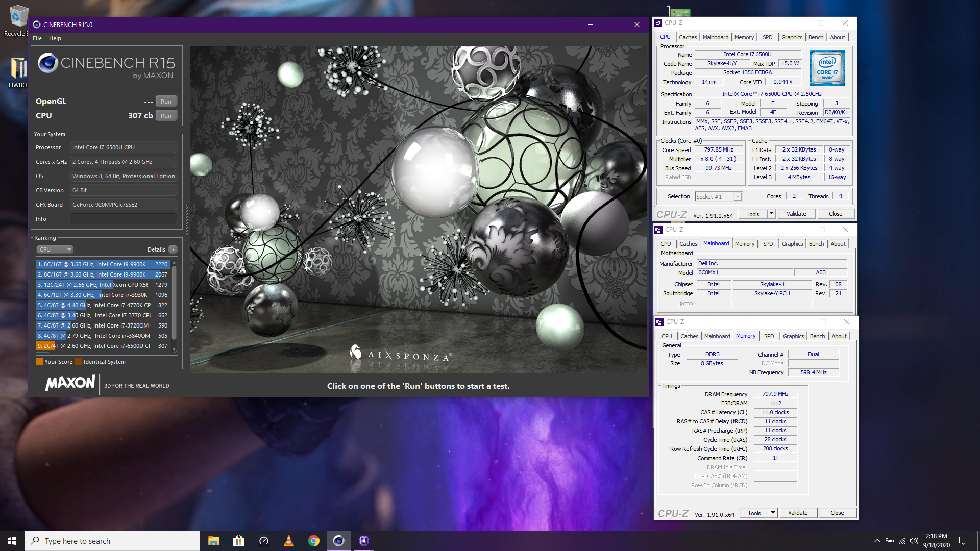Image resolution: width=980 pixels, height=551 pixels.
Task: Open Graphics tab in middle CPU-Z window
Action: (x=792, y=244)
